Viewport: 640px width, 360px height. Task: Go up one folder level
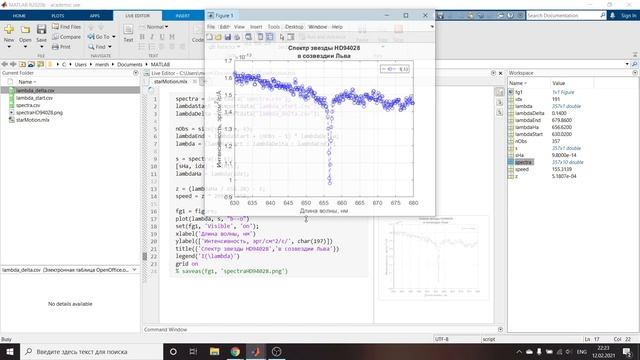point(22,64)
